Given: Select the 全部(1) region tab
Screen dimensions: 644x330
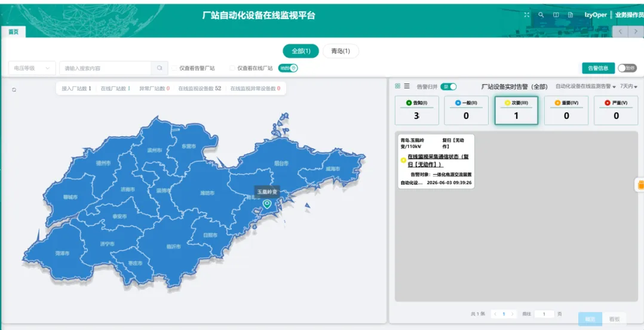Looking at the screenshot, I should coord(301,51).
